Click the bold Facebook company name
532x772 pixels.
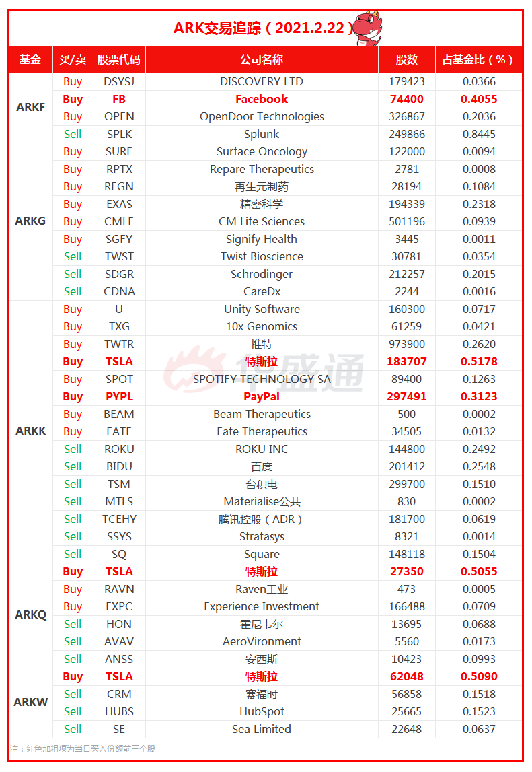262,99
